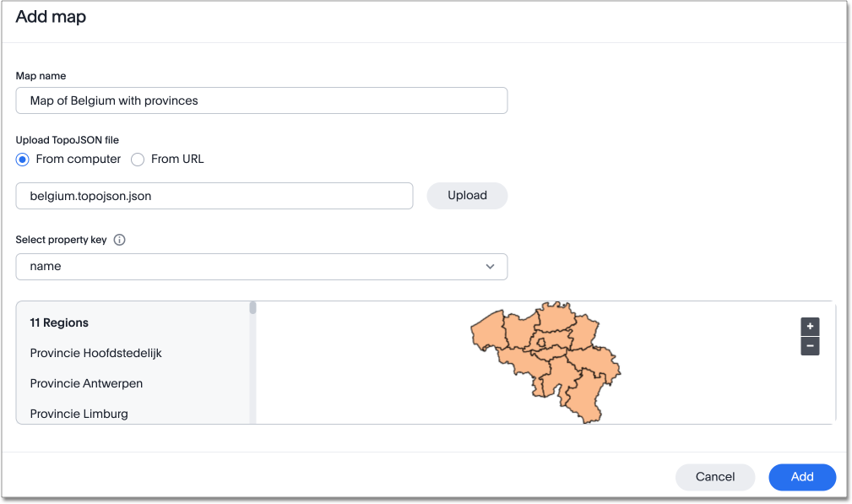Click the belgium.topojson.json filename field
The height and width of the screenshot is (504, 852).
coord(214,195)
